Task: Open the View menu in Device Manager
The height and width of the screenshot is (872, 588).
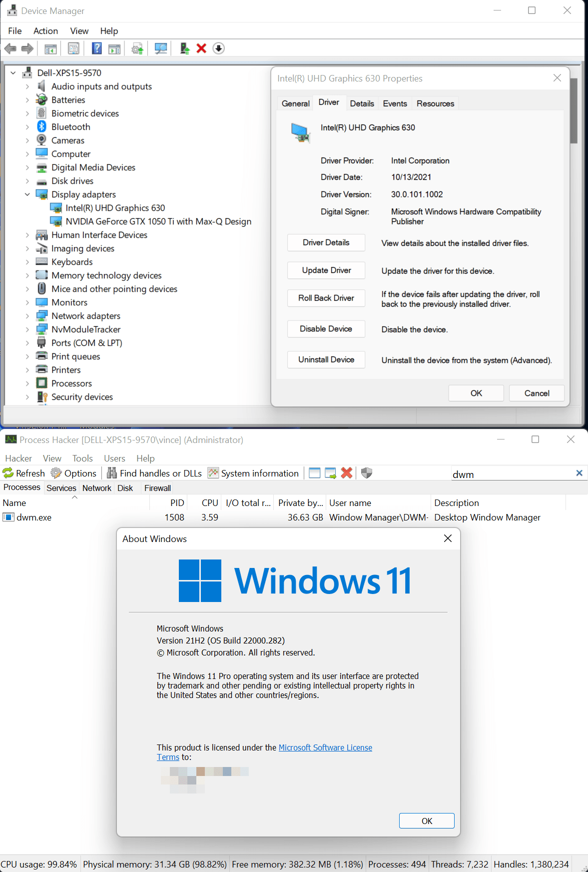Action: 79,31
